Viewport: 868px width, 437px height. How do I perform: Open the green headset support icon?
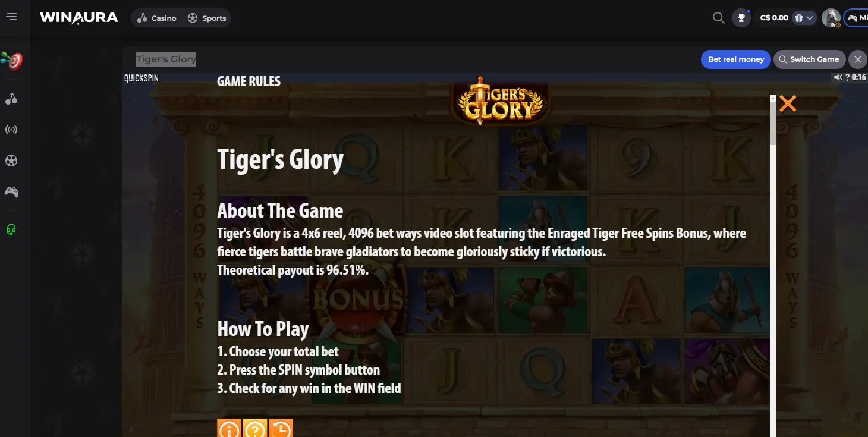[11, 229]
